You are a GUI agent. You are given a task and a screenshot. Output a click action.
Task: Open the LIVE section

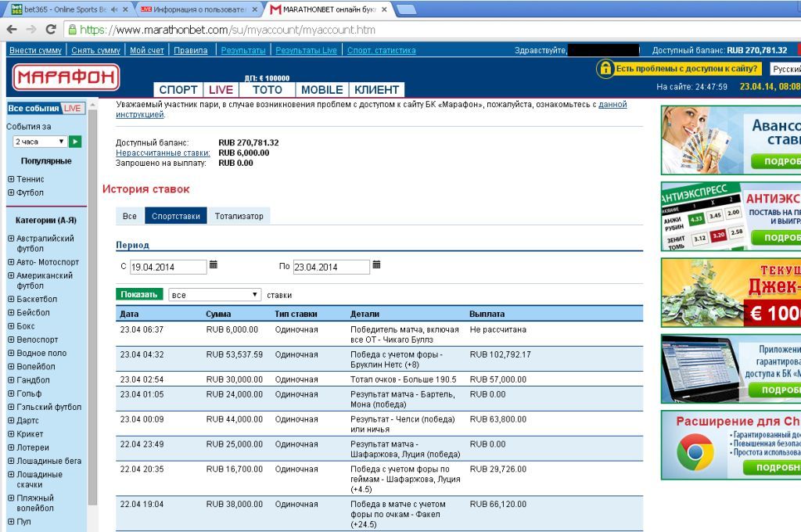point(221,89)
